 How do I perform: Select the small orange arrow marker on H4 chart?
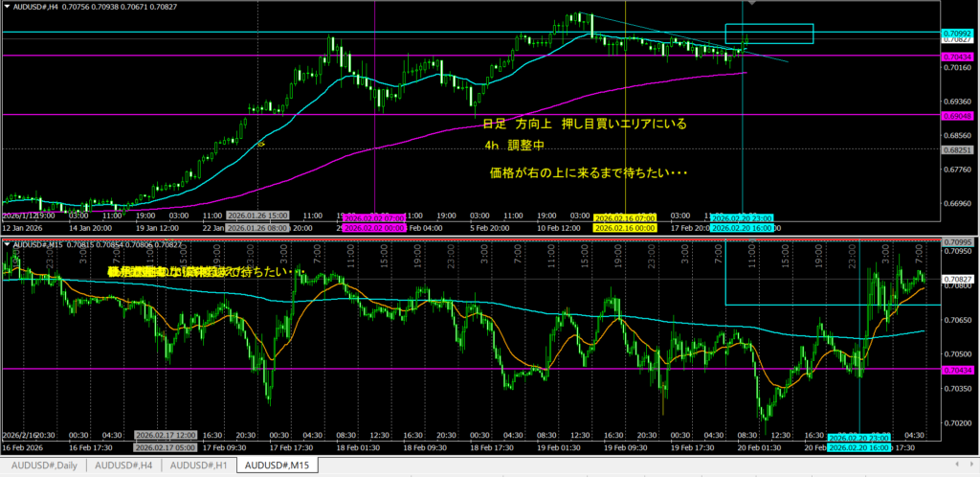[x=260, y=144]
